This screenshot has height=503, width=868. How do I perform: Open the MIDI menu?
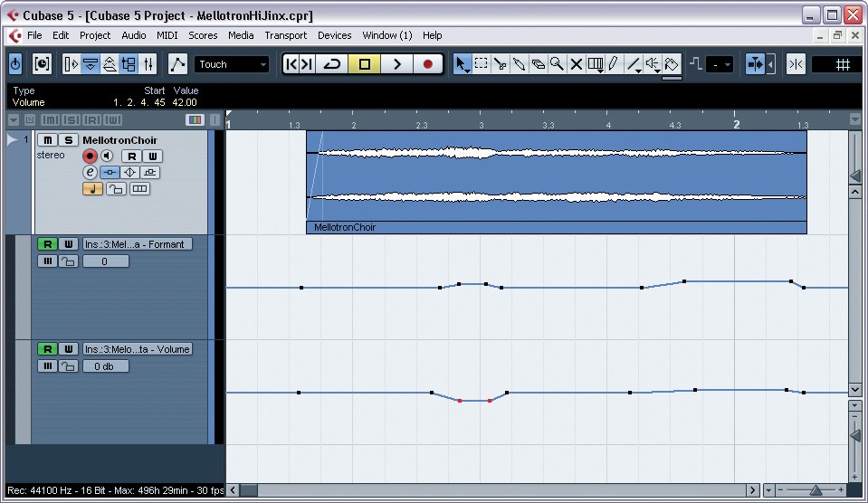pyautogui.click(x=167, y=35)
